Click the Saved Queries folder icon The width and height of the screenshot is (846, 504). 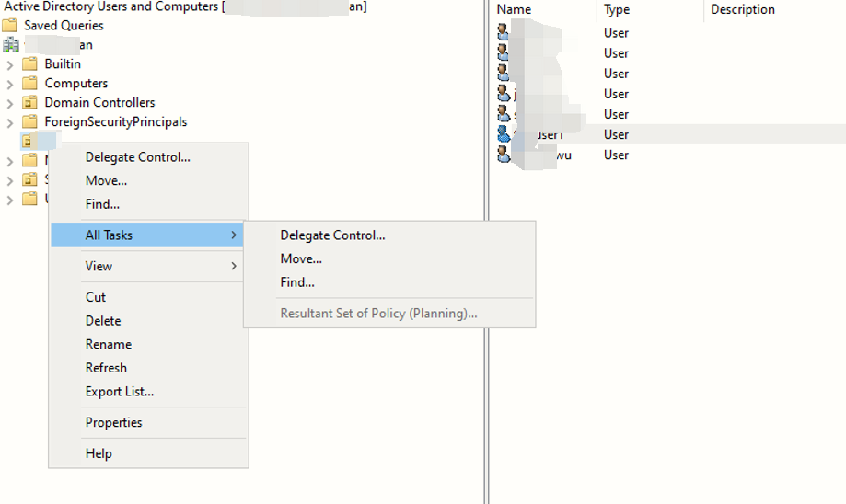pos(10,26)
